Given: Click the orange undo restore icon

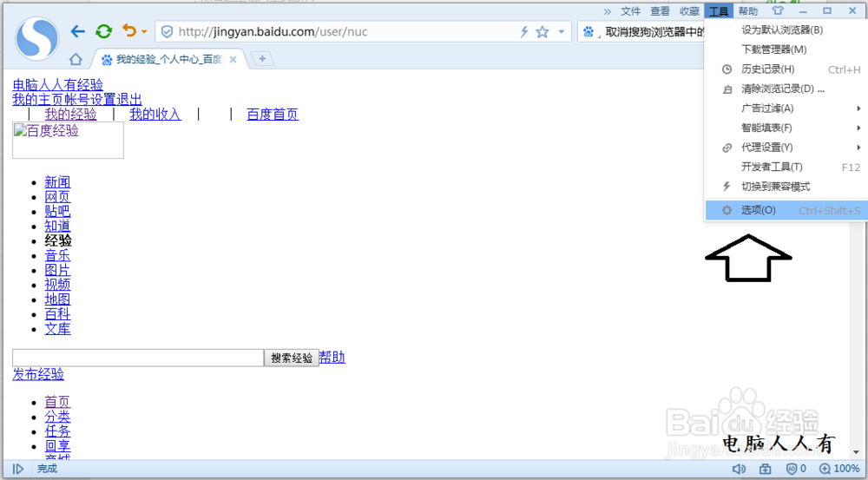Looking at the screenshot, I should 129,31.
